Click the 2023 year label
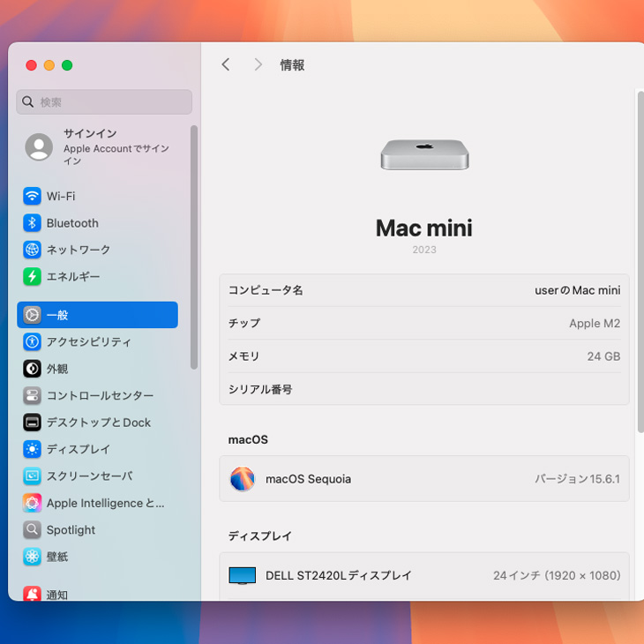 pos(424,250)
